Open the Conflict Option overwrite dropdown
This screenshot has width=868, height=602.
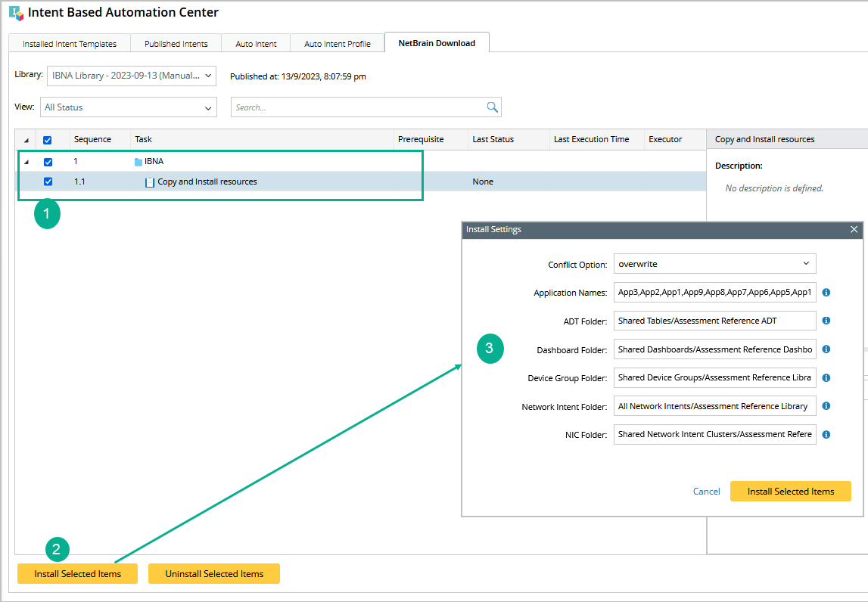[x=714, y=264]
